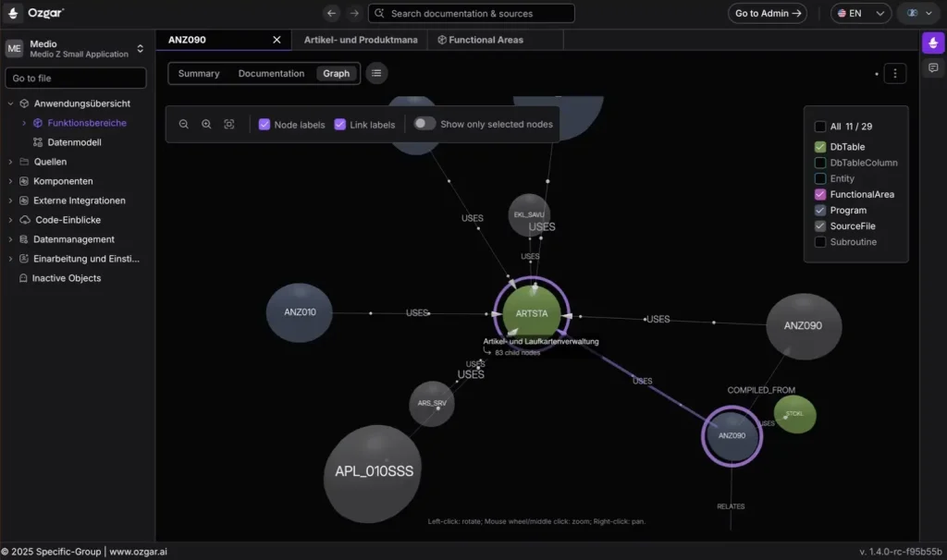This screenshot has width=947, height=560.
Task: Go back with the left arrow
Action: click(x=331, y=13)
